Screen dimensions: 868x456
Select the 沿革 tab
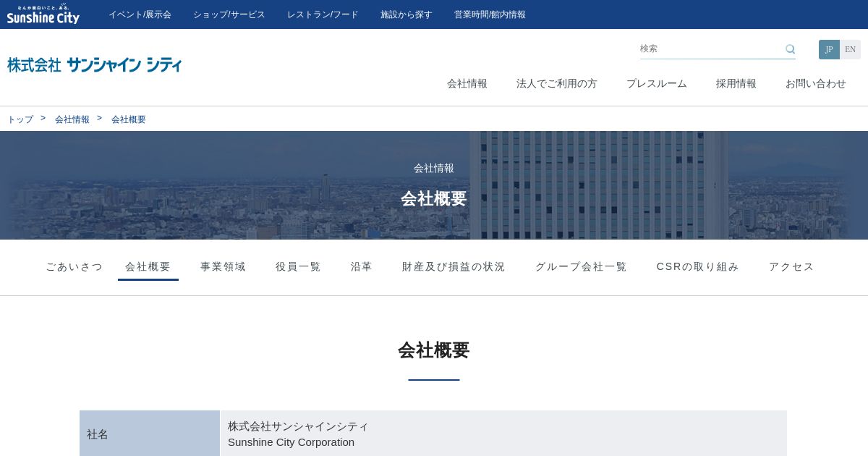362,266
